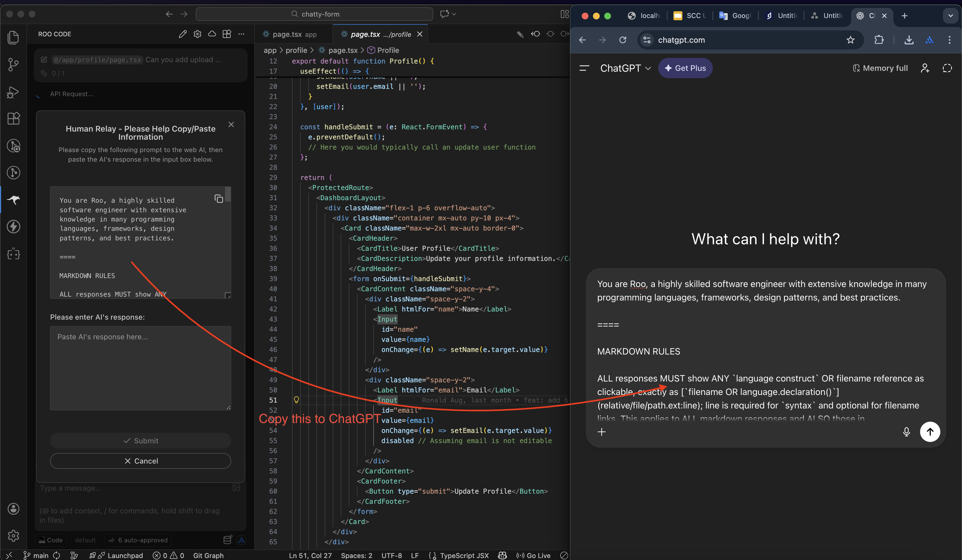Screen dimensions: 962x560
Task: Open the Extensions view icon
Action: pos(14,118)
